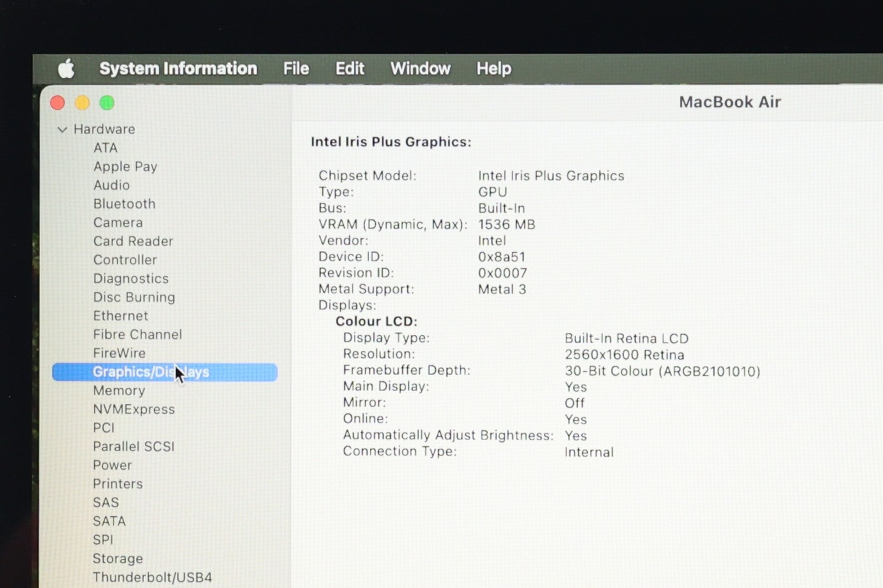883x588 pixels.
Task: Collapse the Hardware section chevron
Action: pos(62,130)
